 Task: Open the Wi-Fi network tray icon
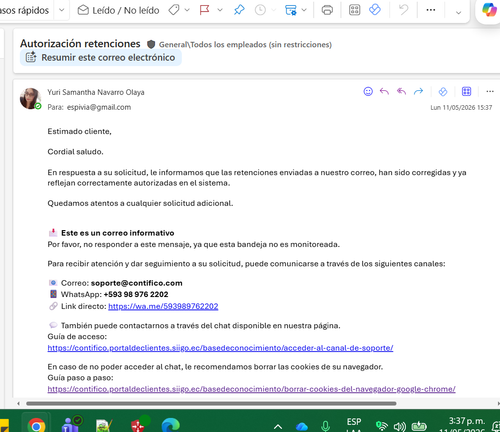point(381,426)
